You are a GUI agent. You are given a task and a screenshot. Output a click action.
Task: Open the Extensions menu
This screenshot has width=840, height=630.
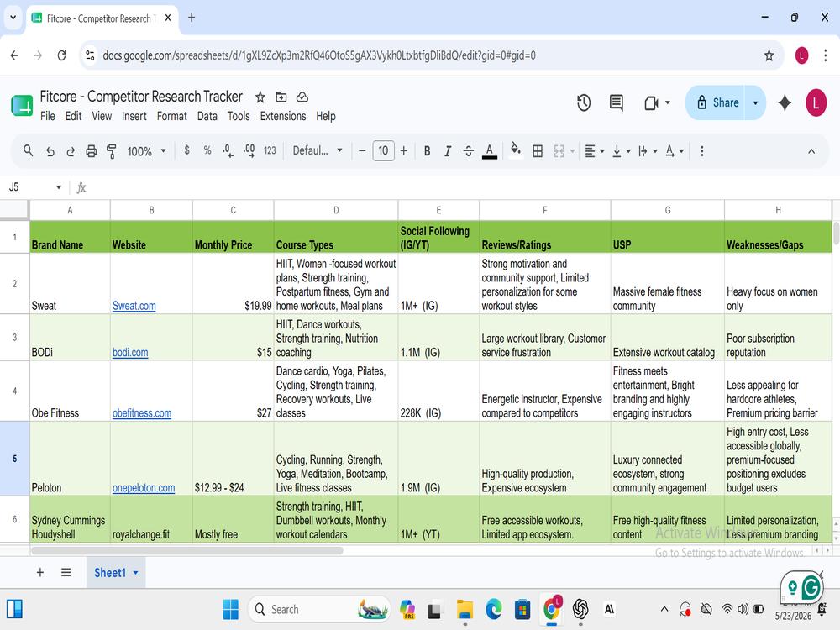coord(283,116)
